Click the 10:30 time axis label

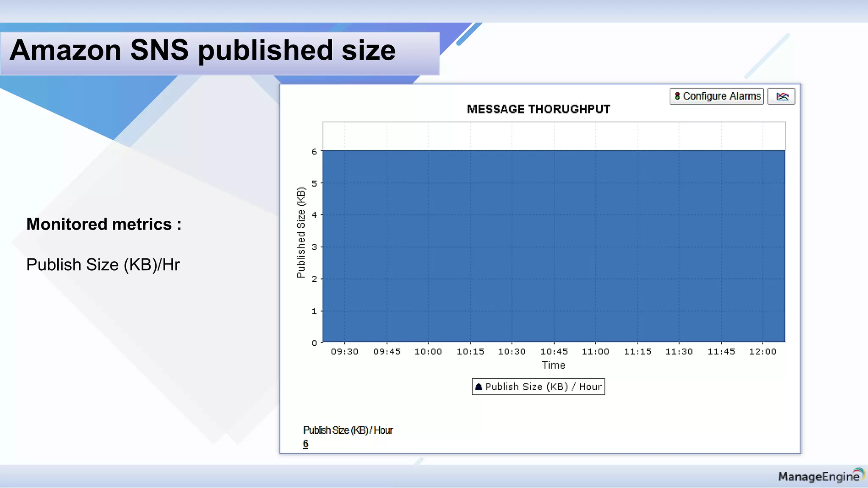[x=512, y=352]
